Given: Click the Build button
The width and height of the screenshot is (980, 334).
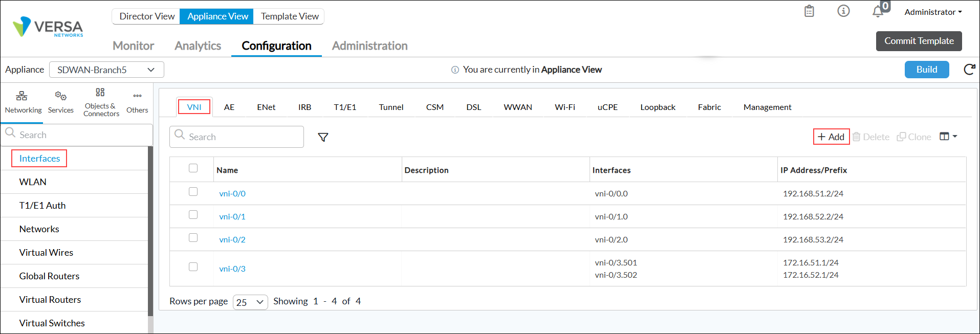Looking at the screenshot, I should click(926, 70).
